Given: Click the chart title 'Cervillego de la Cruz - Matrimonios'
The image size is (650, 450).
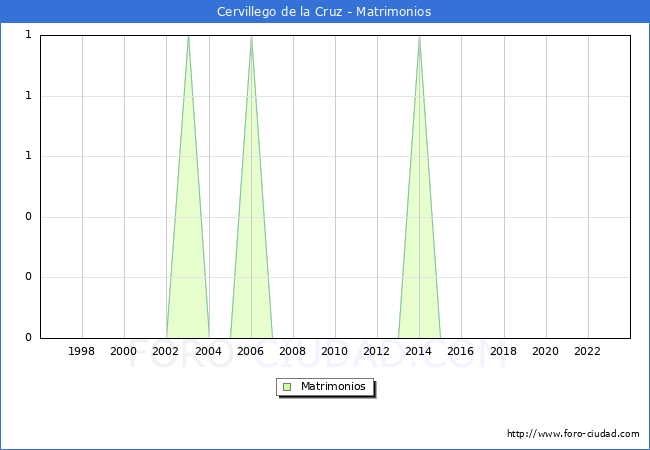Looking at the screenshot, I should [324, 12].
